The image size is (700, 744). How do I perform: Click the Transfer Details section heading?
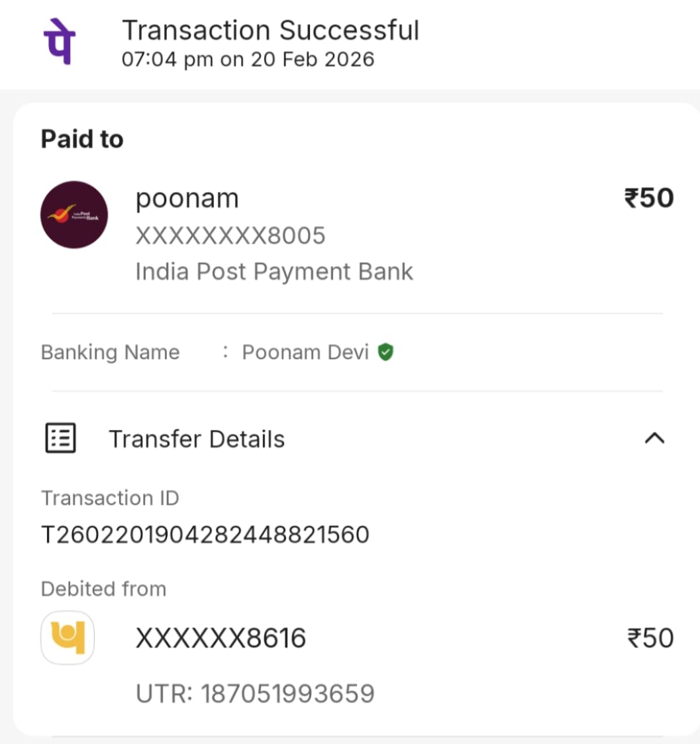click(x=197, y=439)
